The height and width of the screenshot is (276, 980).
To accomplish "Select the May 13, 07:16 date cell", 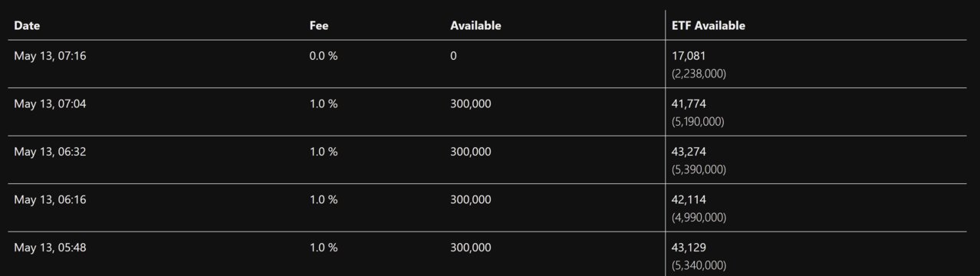I will pyautogui.click(x=50, y=56).
